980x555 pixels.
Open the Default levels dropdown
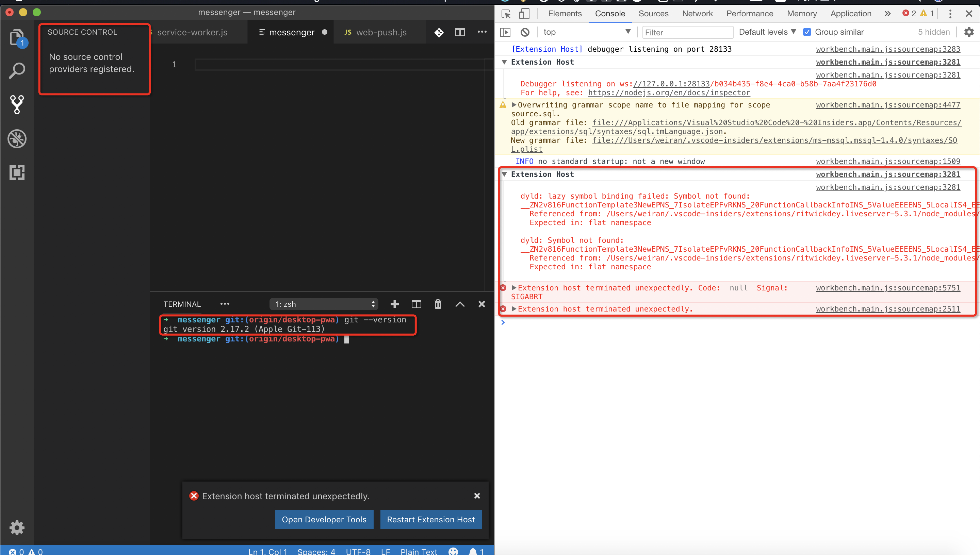click(x=767, y=32)
